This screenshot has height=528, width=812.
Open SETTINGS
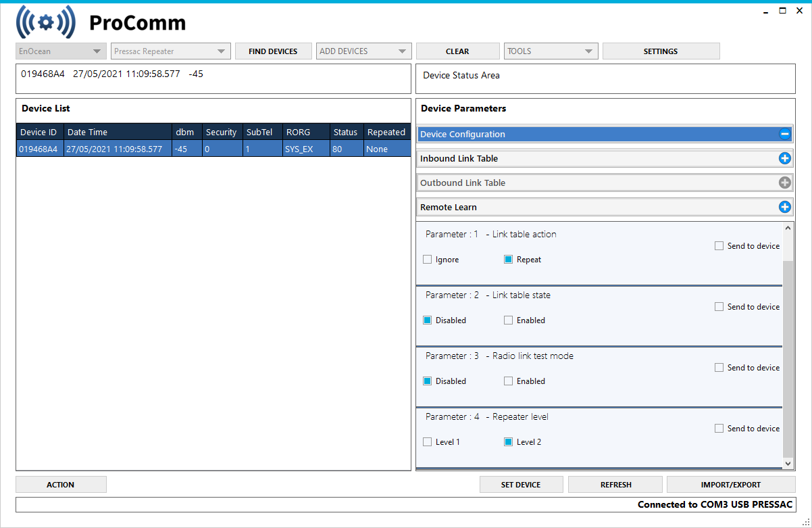(x=660, y=51)
